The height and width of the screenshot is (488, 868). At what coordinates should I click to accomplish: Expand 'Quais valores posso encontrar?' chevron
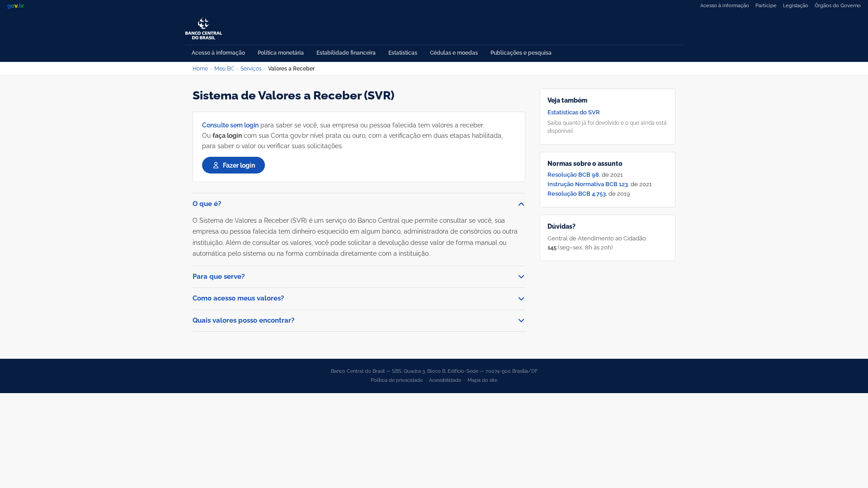pyautogui.click(x=521, y=321)
